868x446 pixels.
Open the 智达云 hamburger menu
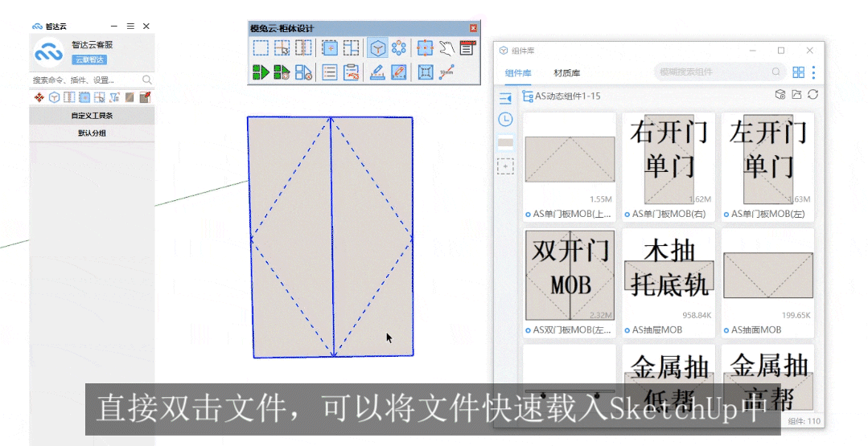130,27
